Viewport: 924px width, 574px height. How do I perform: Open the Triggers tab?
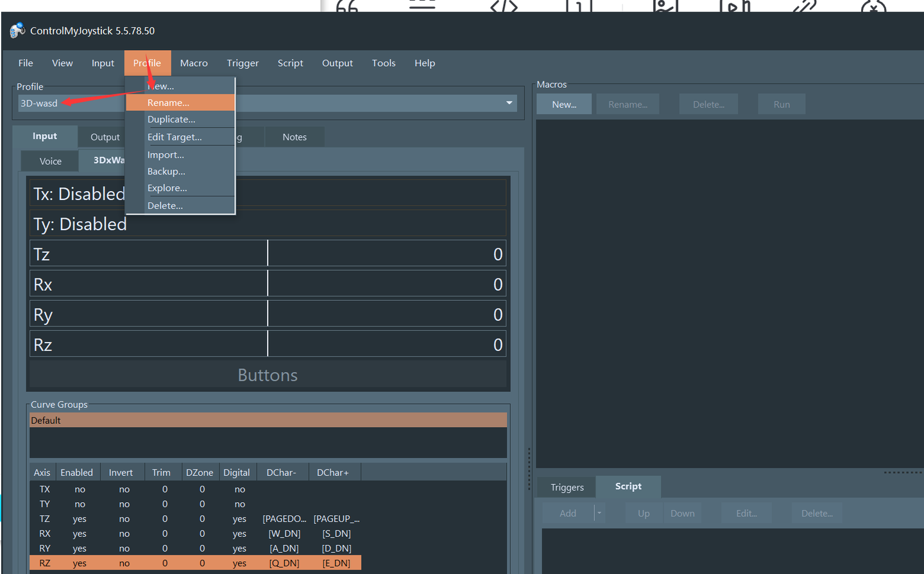[567, 487]
